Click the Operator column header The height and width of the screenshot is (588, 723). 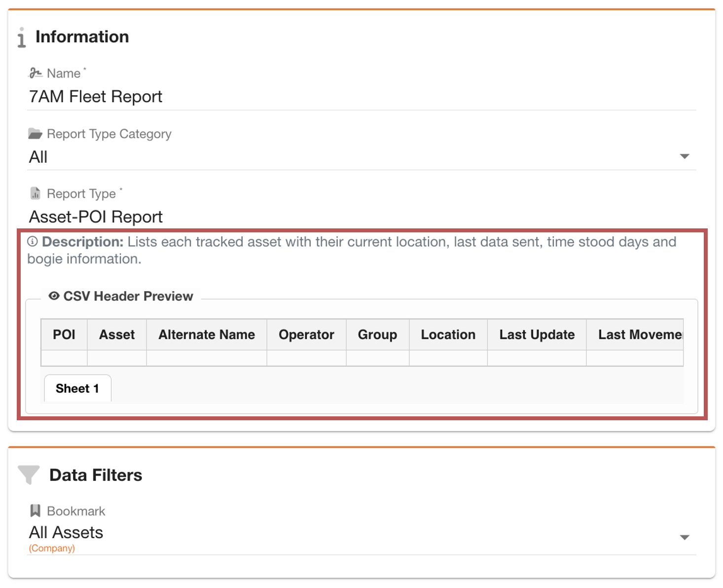(x=306, y=335)
